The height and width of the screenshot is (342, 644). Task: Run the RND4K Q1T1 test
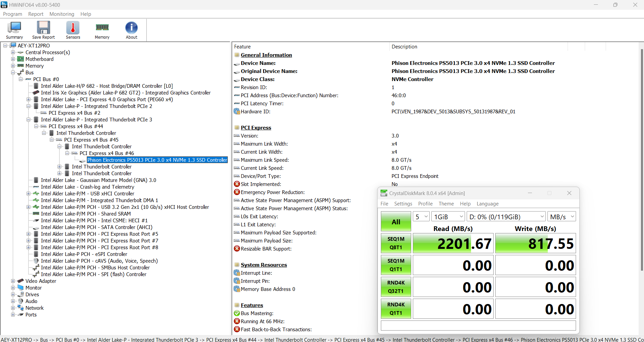(396, 309)
